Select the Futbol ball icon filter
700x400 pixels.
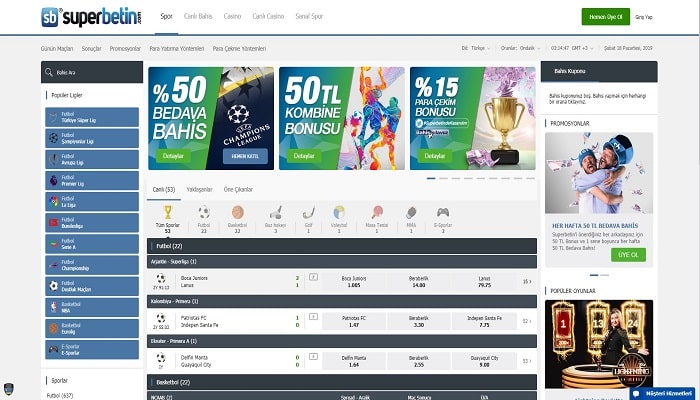coord(203,213)
